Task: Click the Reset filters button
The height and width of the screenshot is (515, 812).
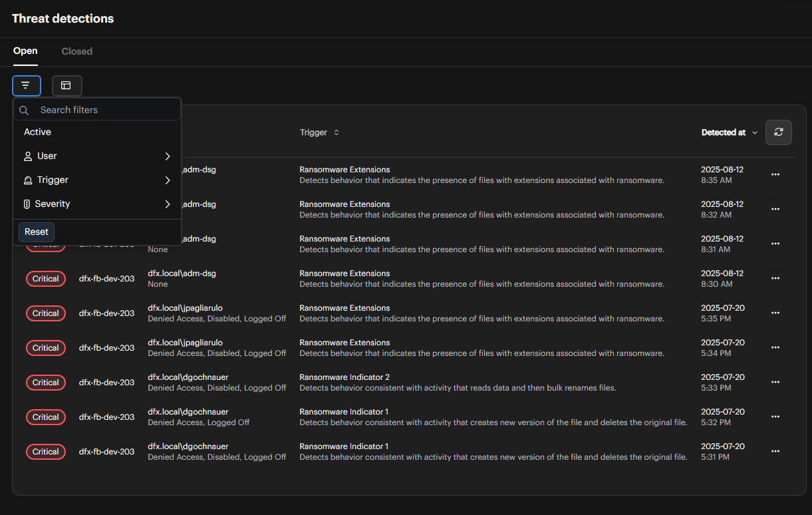Action: (37, 232)
